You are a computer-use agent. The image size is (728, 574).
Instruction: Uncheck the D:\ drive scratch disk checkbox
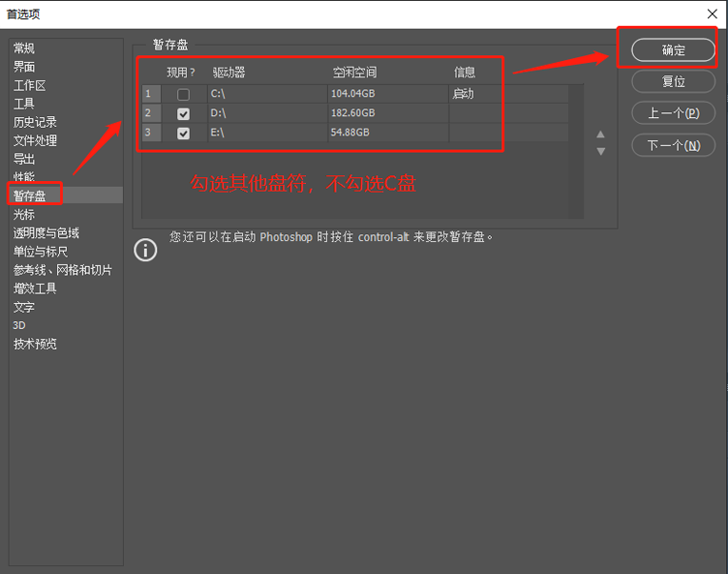click(x=183, y=114)
